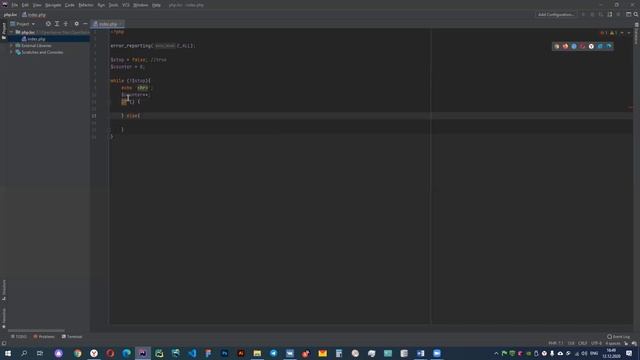Open the Structure side tool window

point(4,290)
